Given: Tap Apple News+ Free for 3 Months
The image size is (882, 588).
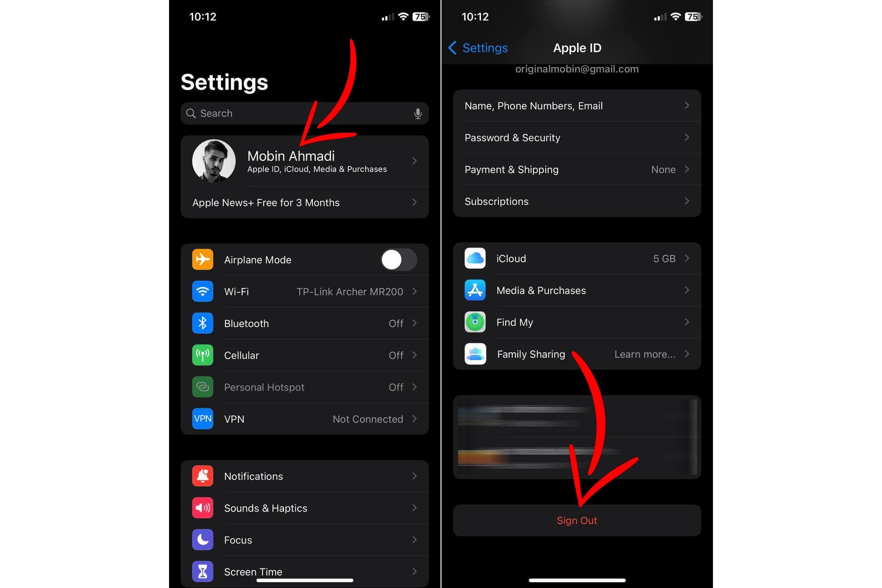Looking at the screenshot, I should (304, 202).
